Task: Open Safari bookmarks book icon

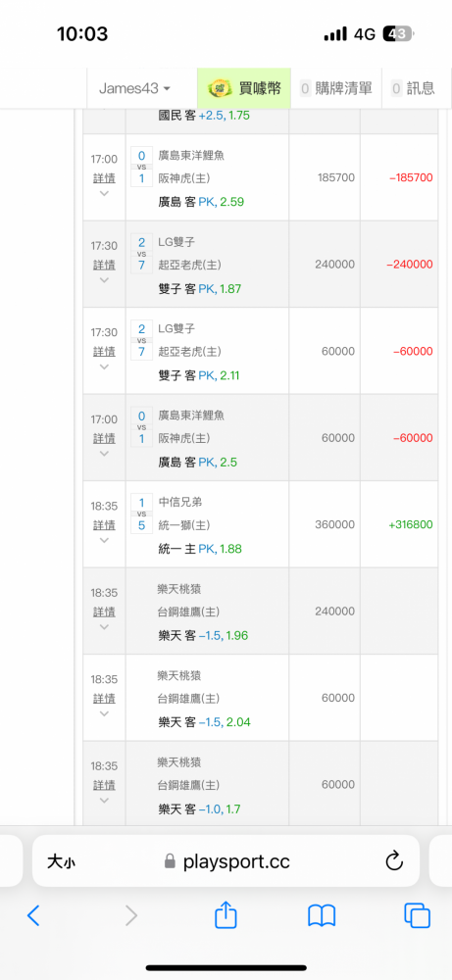Action: tap(322, 915)
